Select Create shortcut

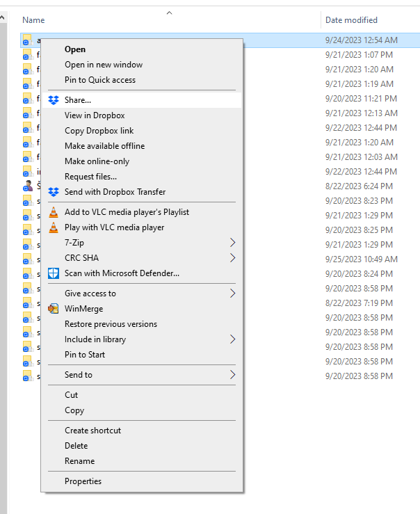(142, 431)
